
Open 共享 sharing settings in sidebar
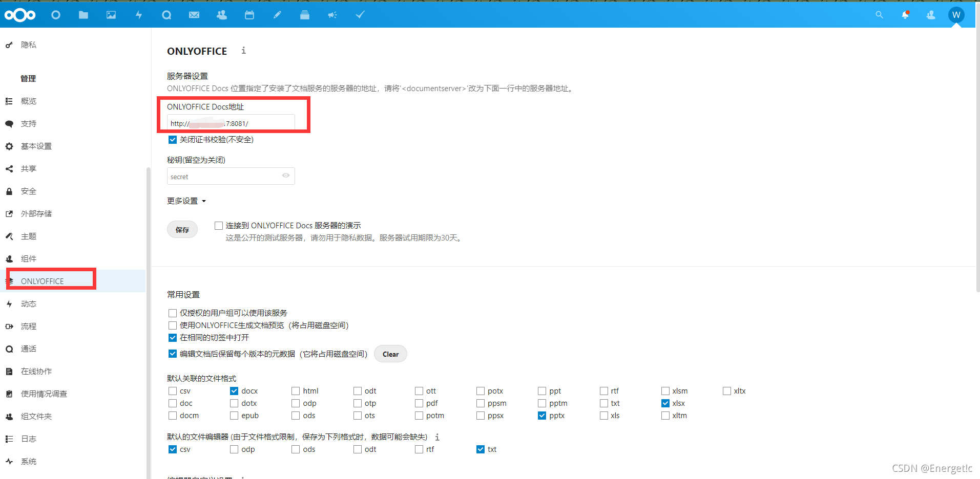[x=29, y=169]
